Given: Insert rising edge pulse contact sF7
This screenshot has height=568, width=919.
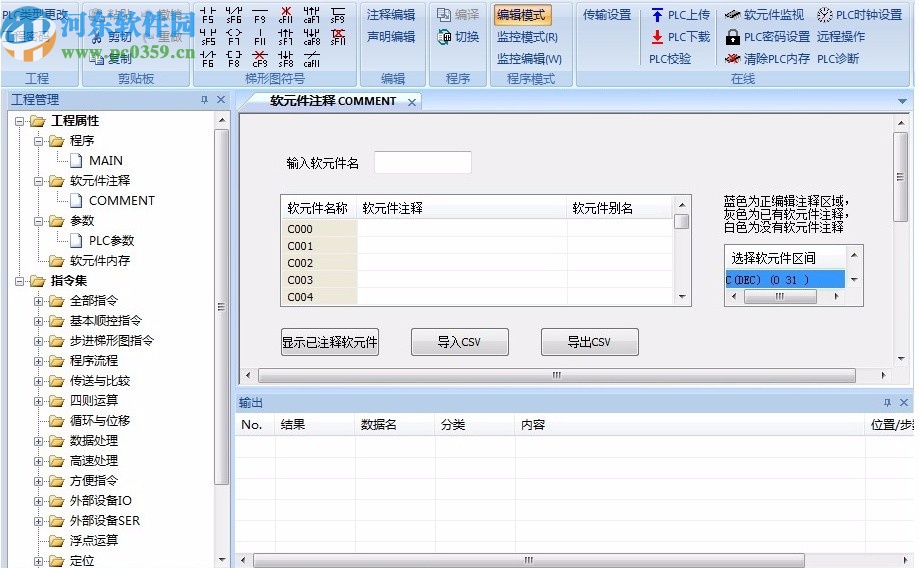Looking at the screenshot, I should tap(286, 37).
